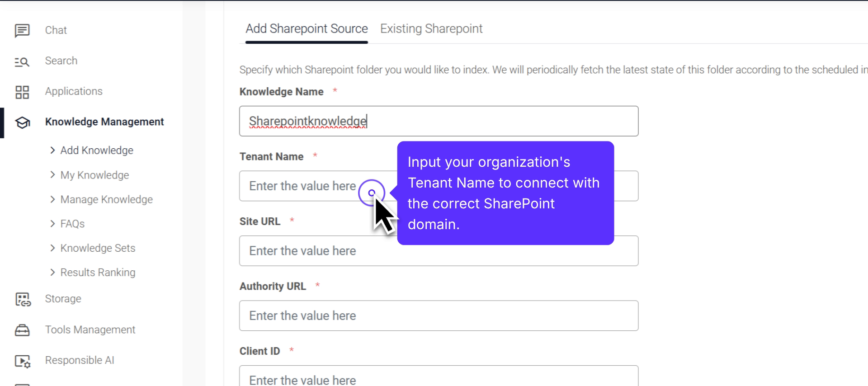Select the Add Sharepoint Source tab
868x386 pixels.
coord(307,29)
